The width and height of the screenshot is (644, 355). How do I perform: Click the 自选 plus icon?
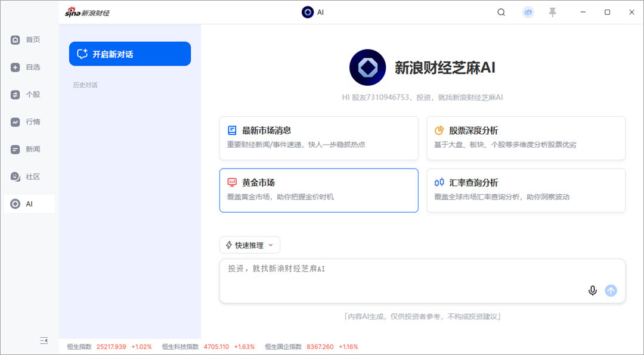point(15,67)
